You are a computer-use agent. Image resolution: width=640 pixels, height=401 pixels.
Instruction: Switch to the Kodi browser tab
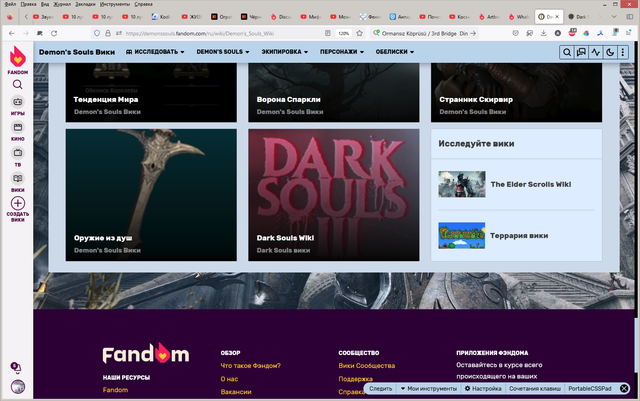click(161, 17)
